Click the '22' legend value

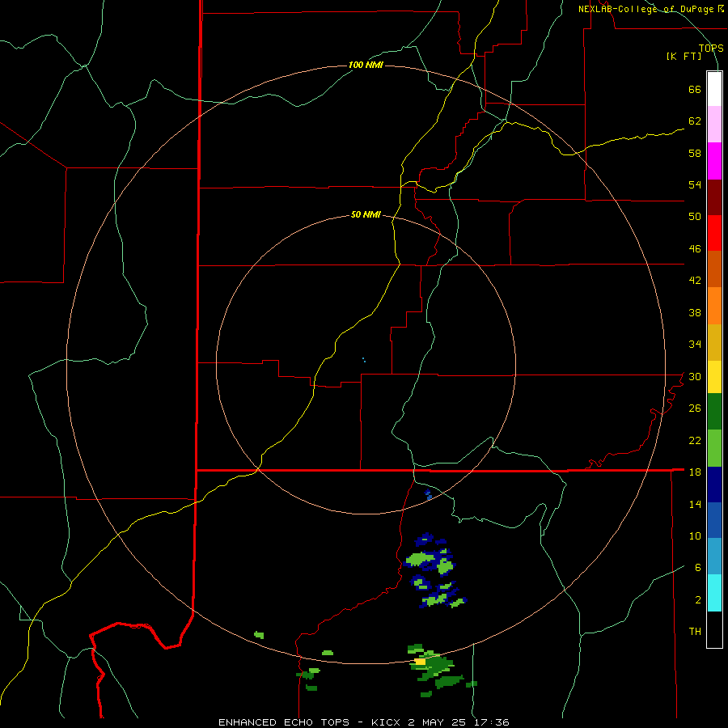coord(695,440)
